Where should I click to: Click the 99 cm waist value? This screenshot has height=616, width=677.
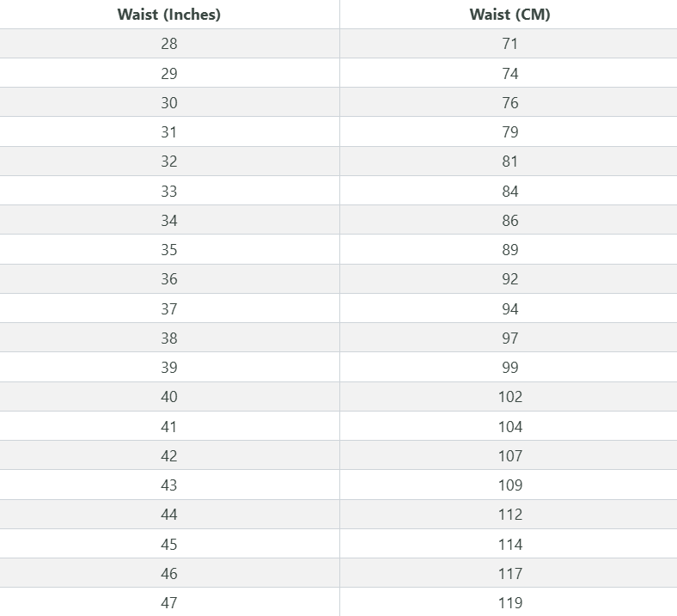coord(510,368)
